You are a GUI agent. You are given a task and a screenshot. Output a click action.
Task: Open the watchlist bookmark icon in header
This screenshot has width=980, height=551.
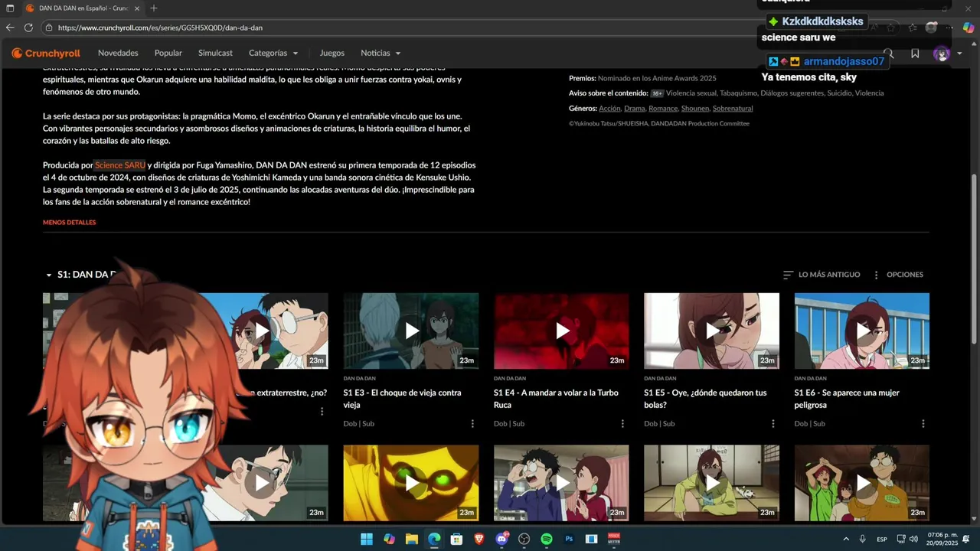(915, 54)
